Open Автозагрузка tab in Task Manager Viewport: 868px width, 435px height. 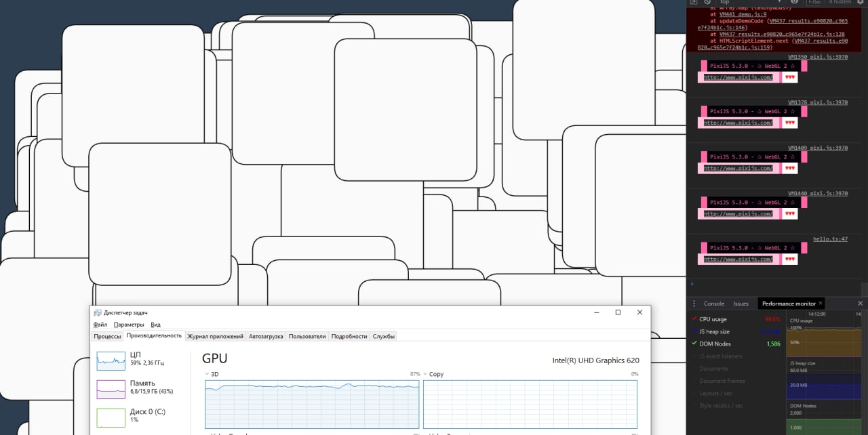(266, 336)
